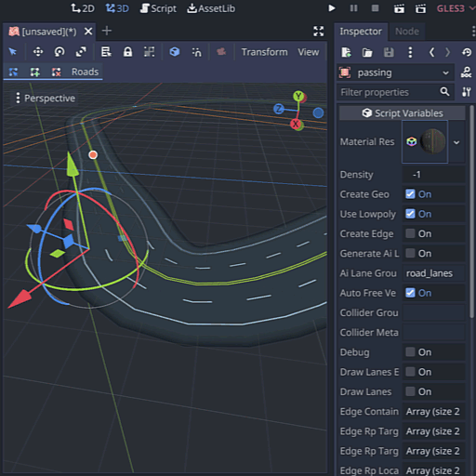The height and width of the screenshot is (476, 476).
Task: Open the Roads menu button
Action: [x=85, y=72]
